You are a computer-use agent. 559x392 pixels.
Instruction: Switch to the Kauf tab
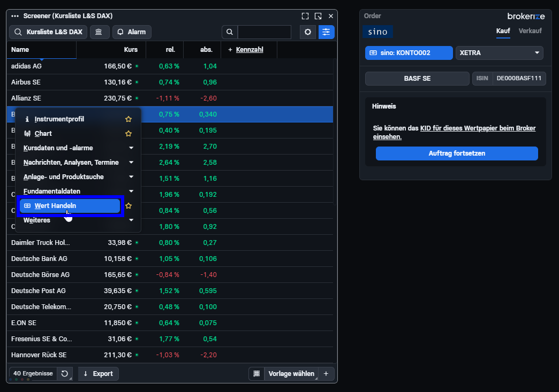coord(503,31)
